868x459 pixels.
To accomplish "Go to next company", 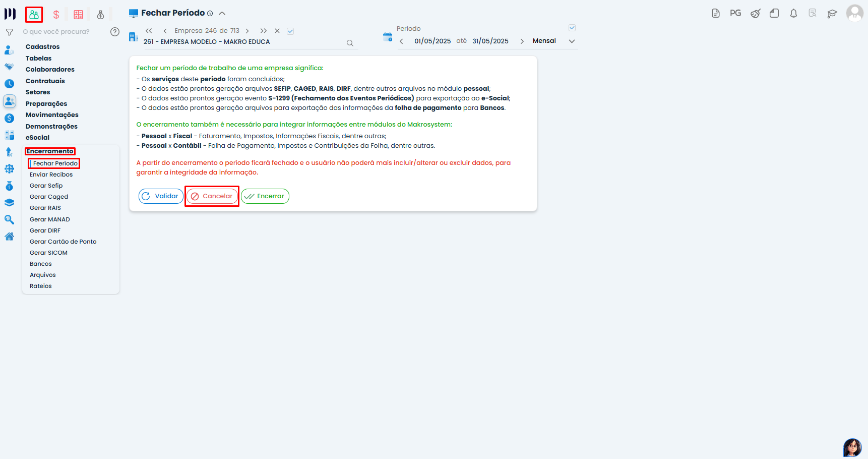I will click(247, 31).
